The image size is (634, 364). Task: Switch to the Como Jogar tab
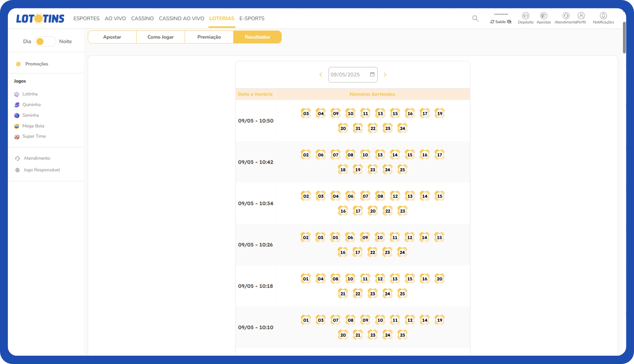pos(160,37)
